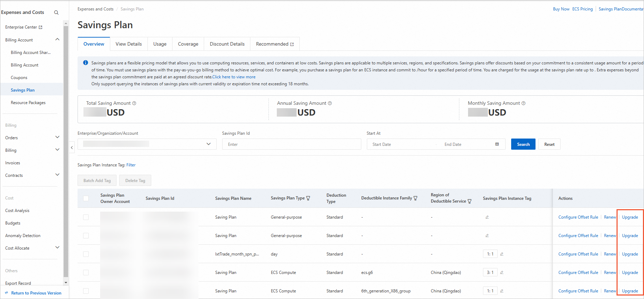Open Cost Analysis in sidebar
This screenshot has width=644, height=299.
pos(17,211)
